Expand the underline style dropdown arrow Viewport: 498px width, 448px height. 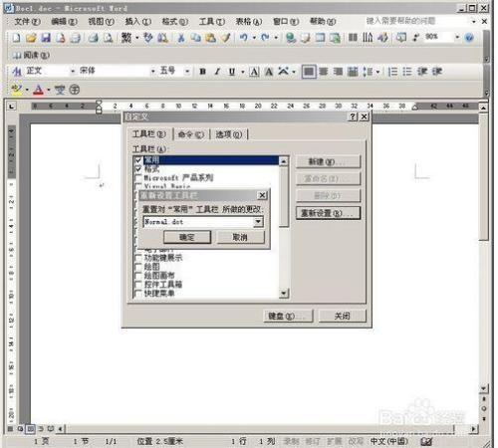(243, 72)
